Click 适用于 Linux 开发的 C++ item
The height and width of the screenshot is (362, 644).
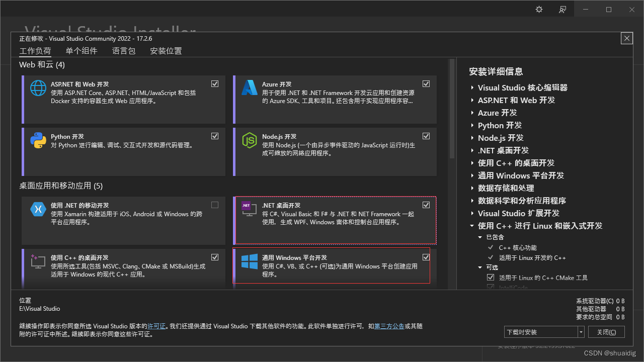pyautogui.click(x=532, y=257)
